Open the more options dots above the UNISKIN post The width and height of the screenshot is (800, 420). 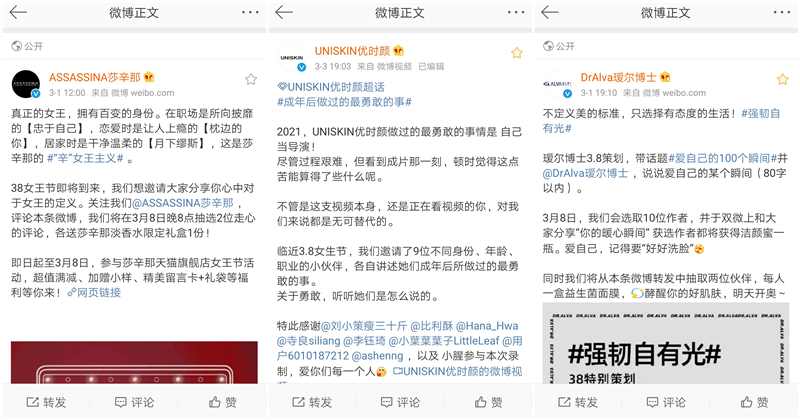pos(516,12)
